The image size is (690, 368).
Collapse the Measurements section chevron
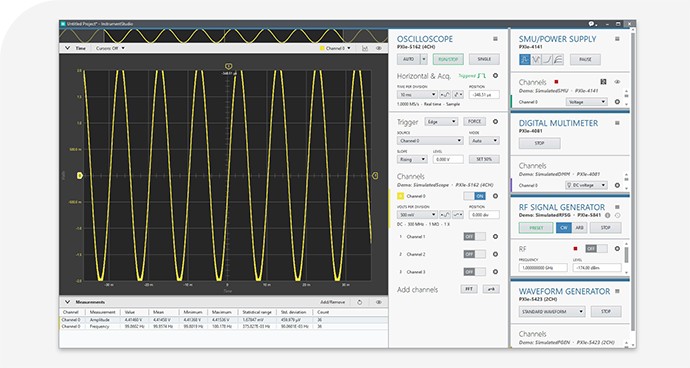coord(67,302)
